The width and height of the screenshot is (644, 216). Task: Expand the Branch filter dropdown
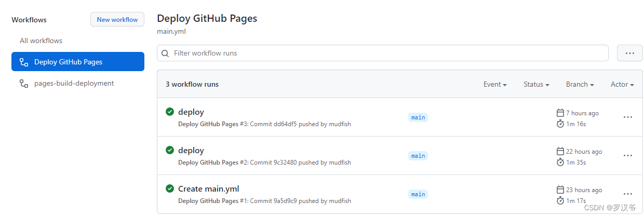(x=580, y=84)
